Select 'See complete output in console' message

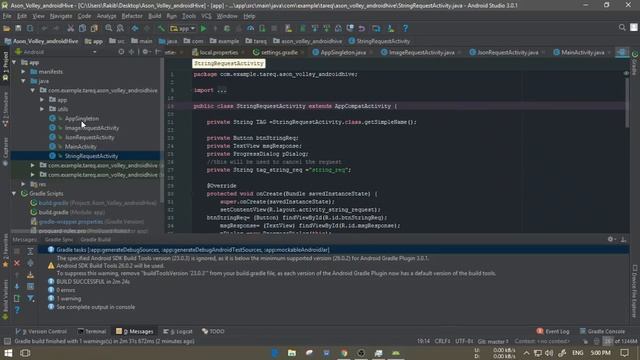(96, 307)
